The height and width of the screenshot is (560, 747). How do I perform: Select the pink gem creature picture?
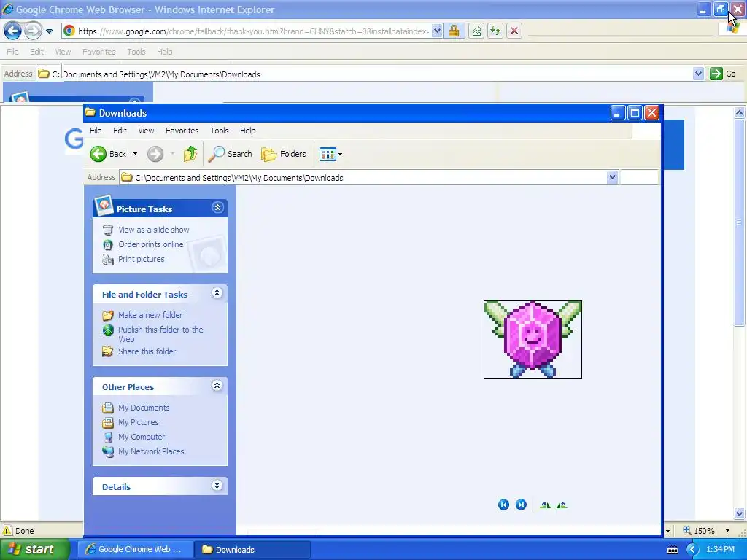click(533, 340)
